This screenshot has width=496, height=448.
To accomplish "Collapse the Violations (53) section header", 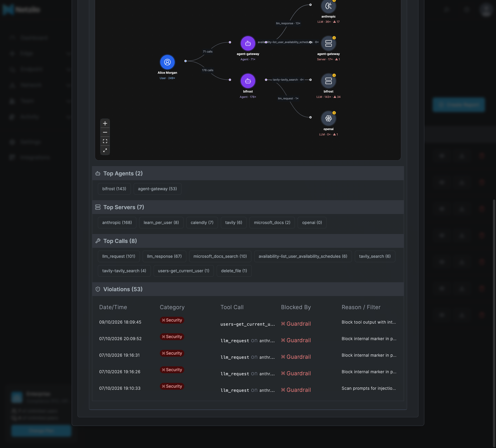I will [248, 289].
